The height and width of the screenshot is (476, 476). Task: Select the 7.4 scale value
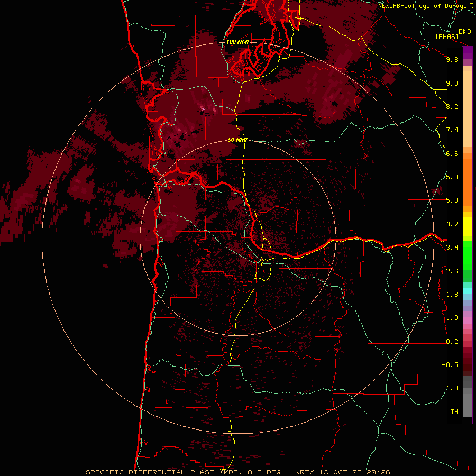pos(452,130)
